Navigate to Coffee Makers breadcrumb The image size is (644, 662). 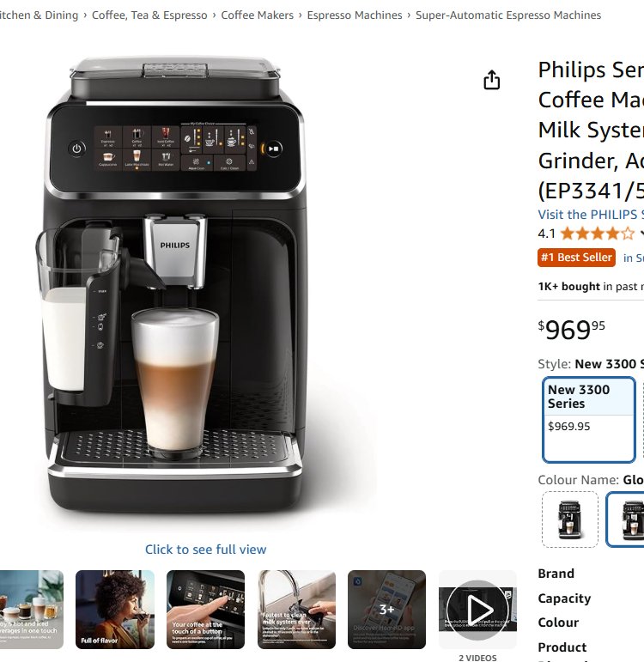258,15
